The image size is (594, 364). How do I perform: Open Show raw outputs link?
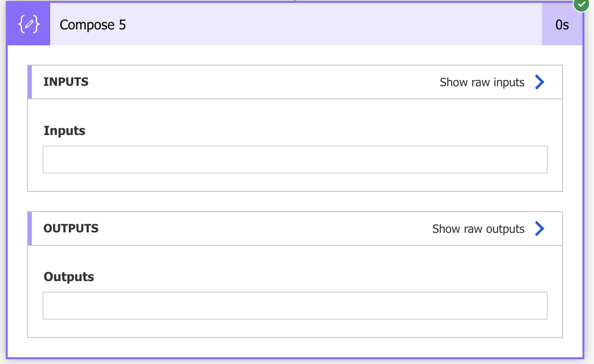[478, 229]
